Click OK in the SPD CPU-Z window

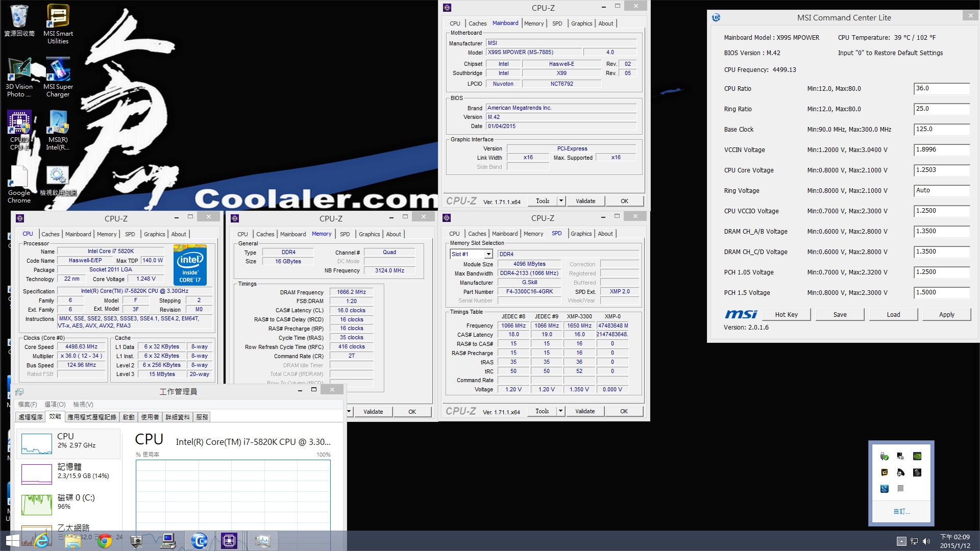click(624, 411)
